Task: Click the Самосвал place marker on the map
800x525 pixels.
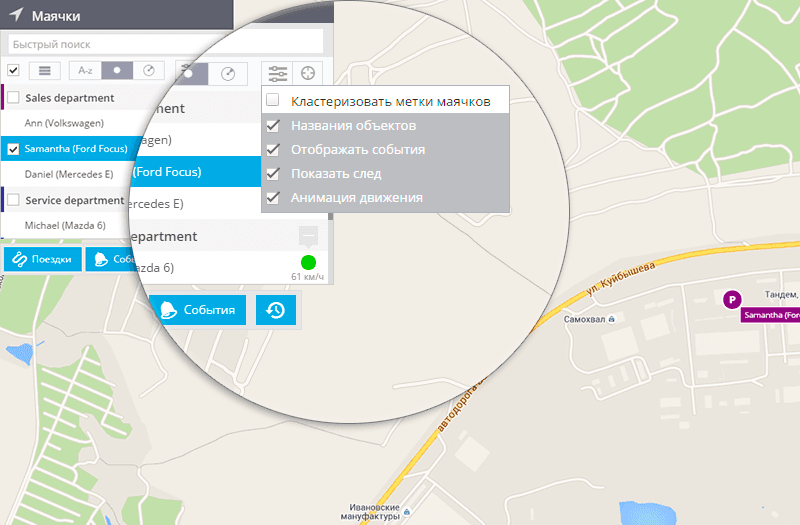Action: tap(612, 319)
